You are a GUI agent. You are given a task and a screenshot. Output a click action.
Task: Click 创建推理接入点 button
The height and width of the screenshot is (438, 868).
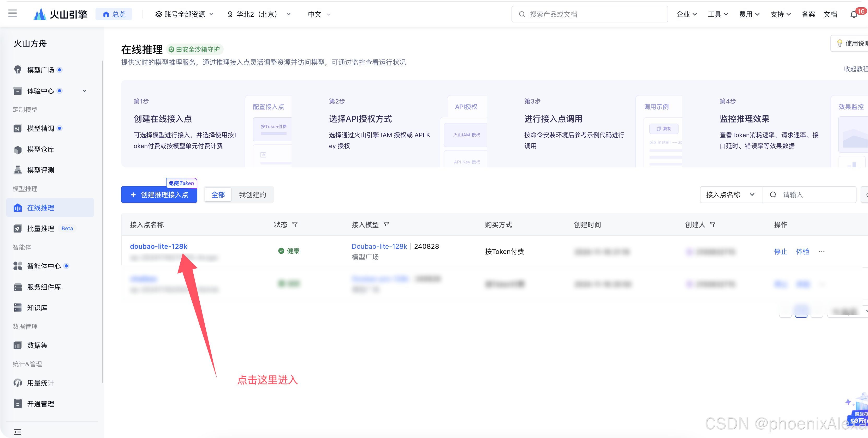pos(159,194)
